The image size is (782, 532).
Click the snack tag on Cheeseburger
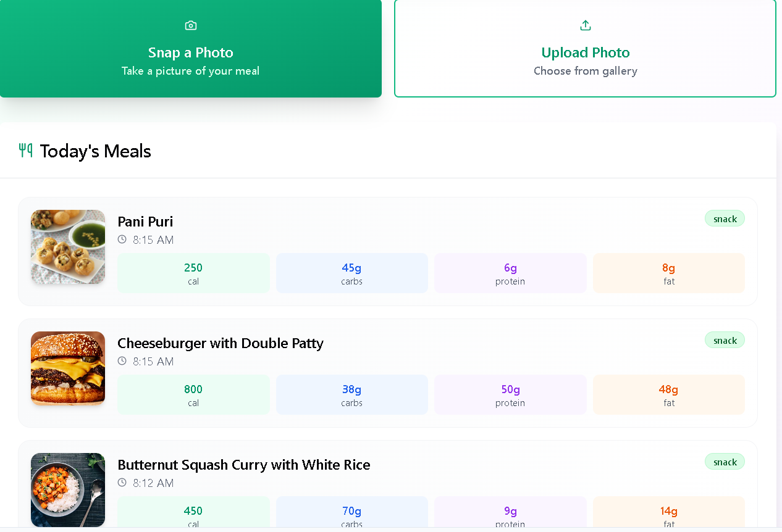[x=725, y=340]
